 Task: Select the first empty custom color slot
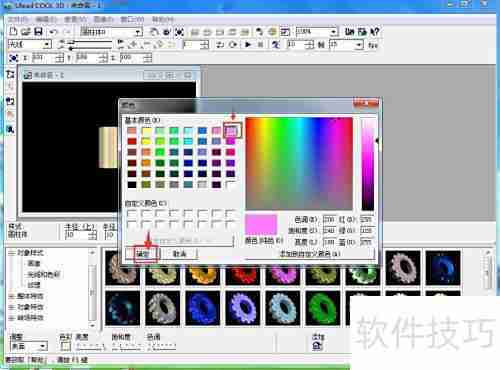pos(132,213)
